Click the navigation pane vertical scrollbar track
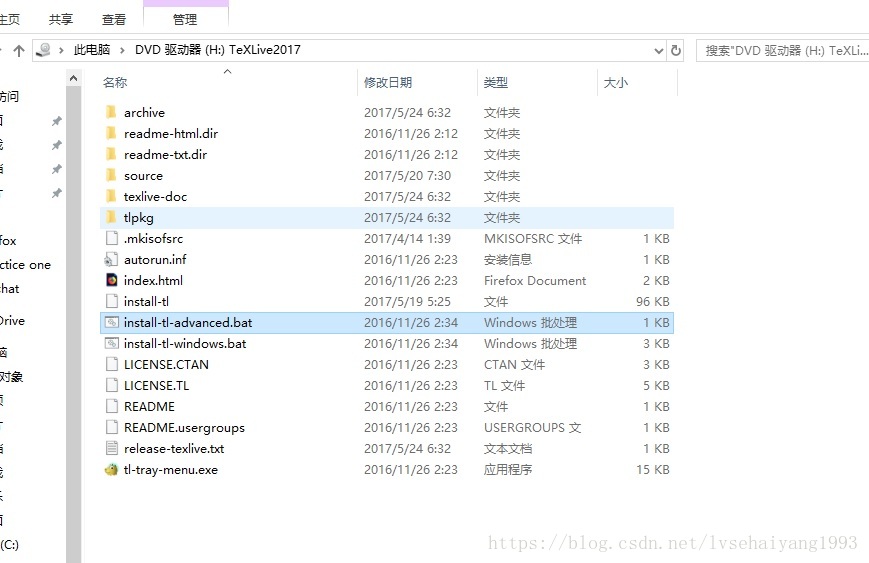Viewport: 869px width, 563px height. (73, 324)
